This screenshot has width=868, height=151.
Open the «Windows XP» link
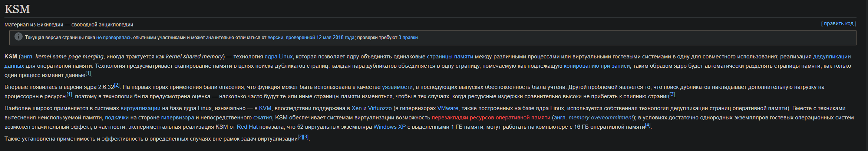tap(390, 127)
